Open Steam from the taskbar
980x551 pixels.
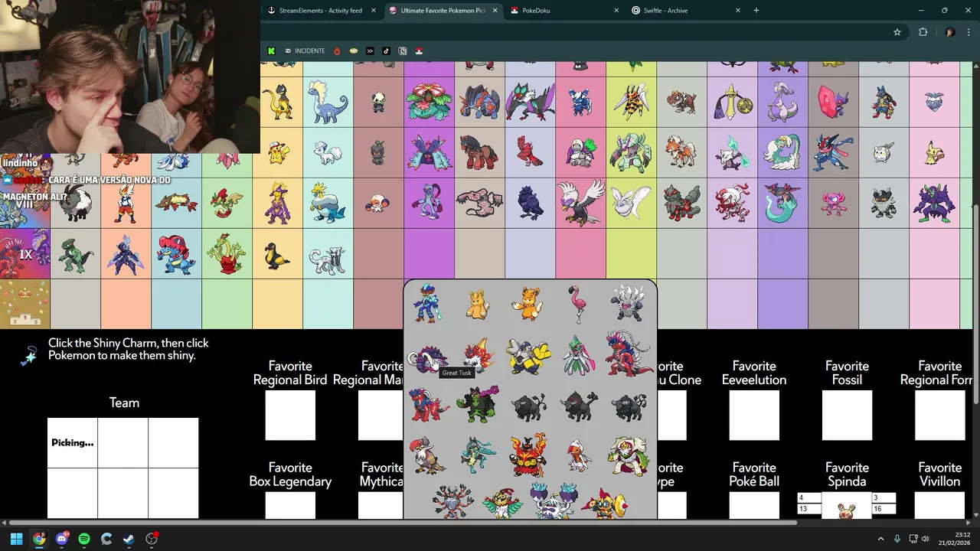pyautogui.click(x=129, y=539)
